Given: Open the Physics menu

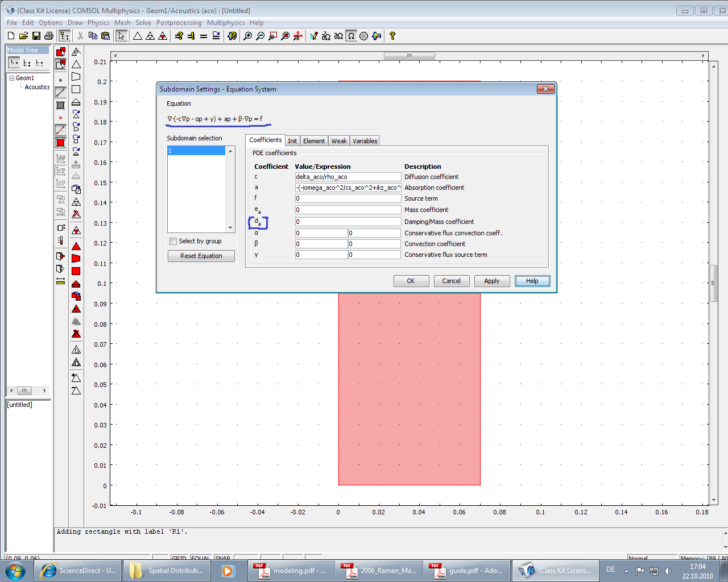Looking at the screenshot, I should click(x=98, y=23).
